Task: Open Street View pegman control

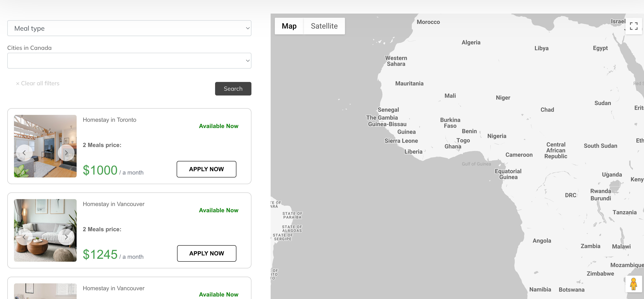Action: click(x=634, y=284)
